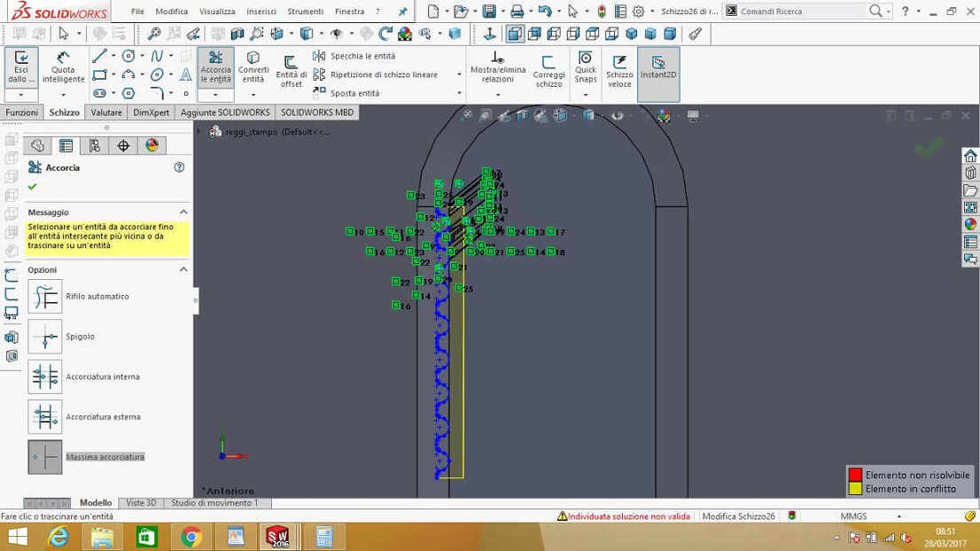Select Accorciatura esterna option
The image size is (980, 551).
coord(45,416)
